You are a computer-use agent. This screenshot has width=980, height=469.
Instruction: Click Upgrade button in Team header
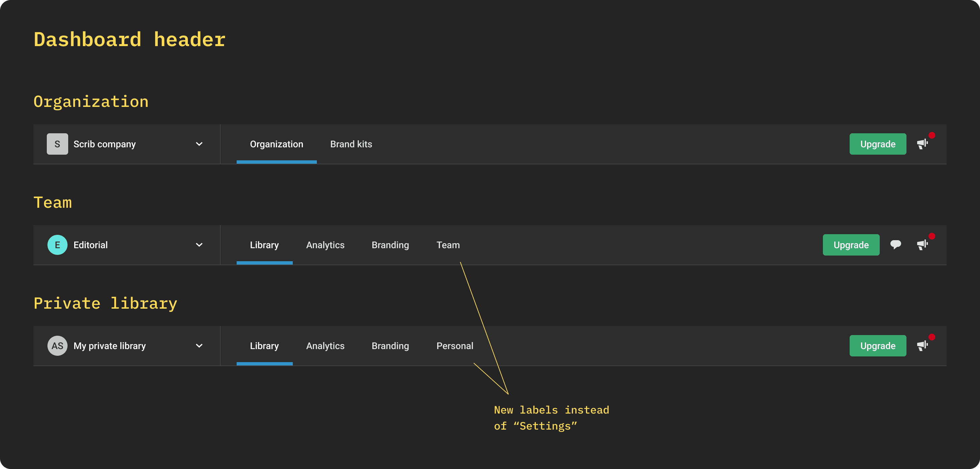[x=851, y=245]
